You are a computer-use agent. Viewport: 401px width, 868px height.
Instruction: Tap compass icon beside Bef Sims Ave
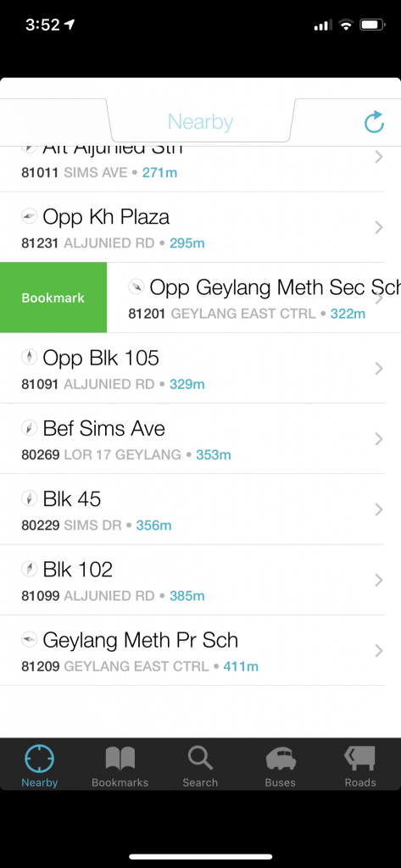[x=29, y=428]
